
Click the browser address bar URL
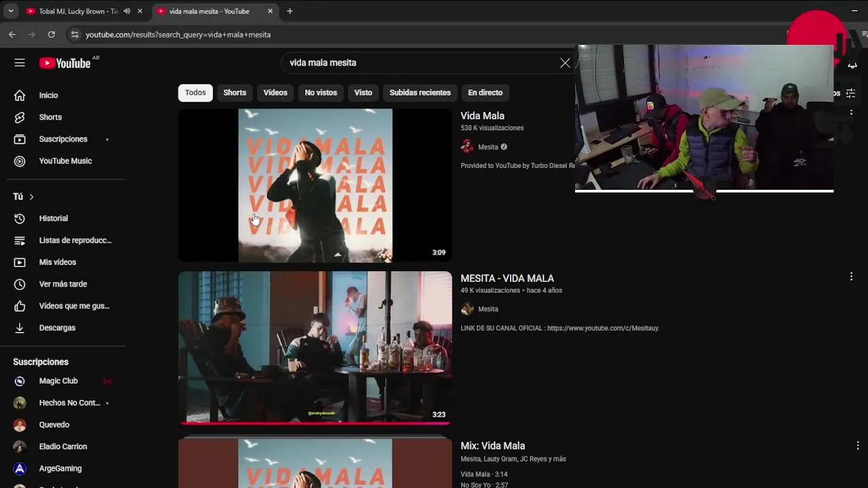pyautogui.click(x=178, y=35)
